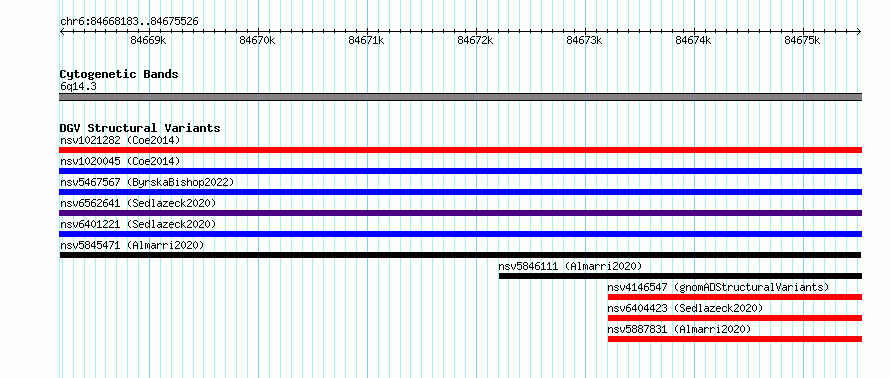The image size is (890, 378).
Task: Open the nsv1020045 (Coe2014) variant label
Action: coord(120,161)
